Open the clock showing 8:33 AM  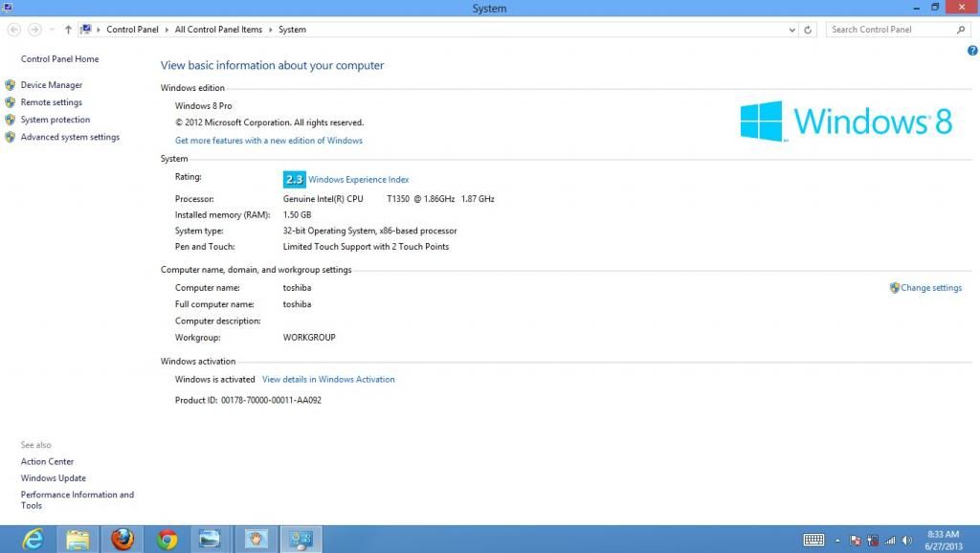(943, 540)
